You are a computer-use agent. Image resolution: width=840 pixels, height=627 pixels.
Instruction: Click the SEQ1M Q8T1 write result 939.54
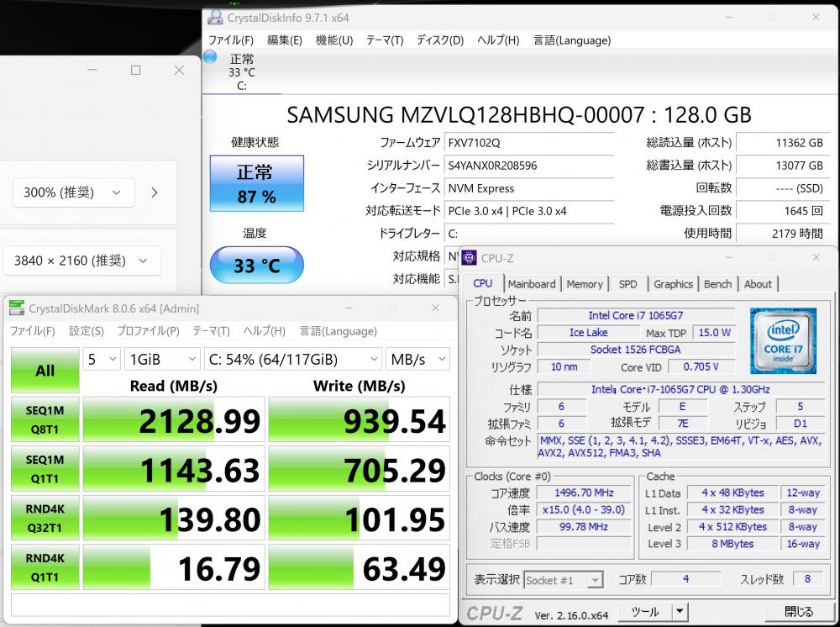[359, 419]
